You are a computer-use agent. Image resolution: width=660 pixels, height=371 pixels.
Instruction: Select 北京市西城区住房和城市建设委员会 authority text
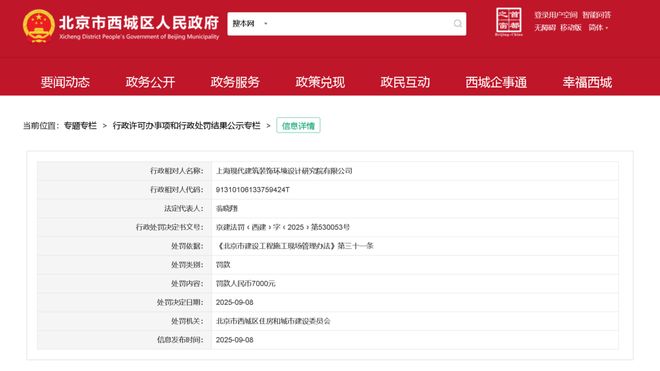pos(273,321)
